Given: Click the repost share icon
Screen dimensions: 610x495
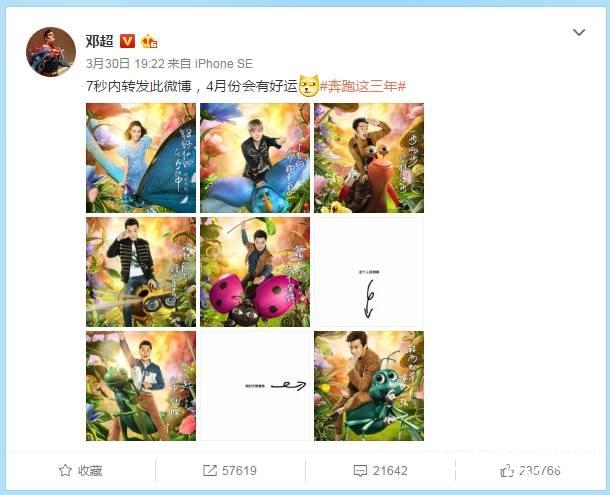Looking at the screenshot, I should pyautogui.click(x=210, y=470).
